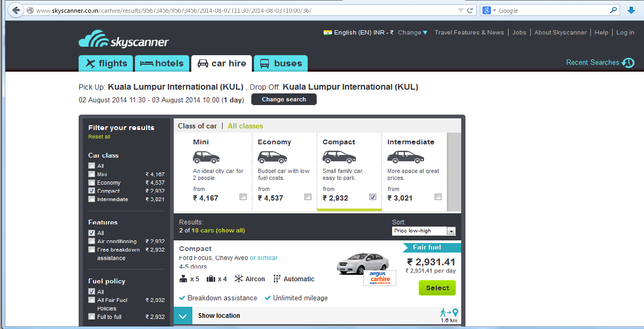Reload the page with refresh icon
The image size is (644, 329).
click(x=470, y=10)
